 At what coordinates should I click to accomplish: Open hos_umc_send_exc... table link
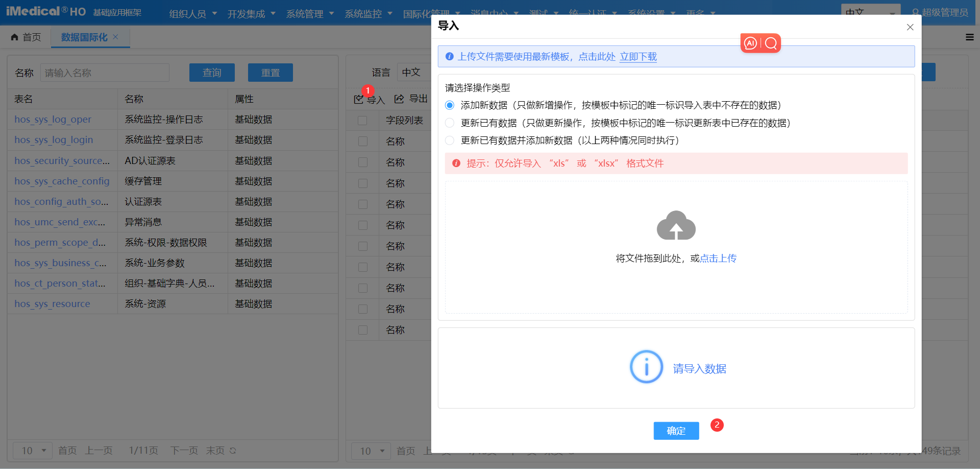pos(60,222)
